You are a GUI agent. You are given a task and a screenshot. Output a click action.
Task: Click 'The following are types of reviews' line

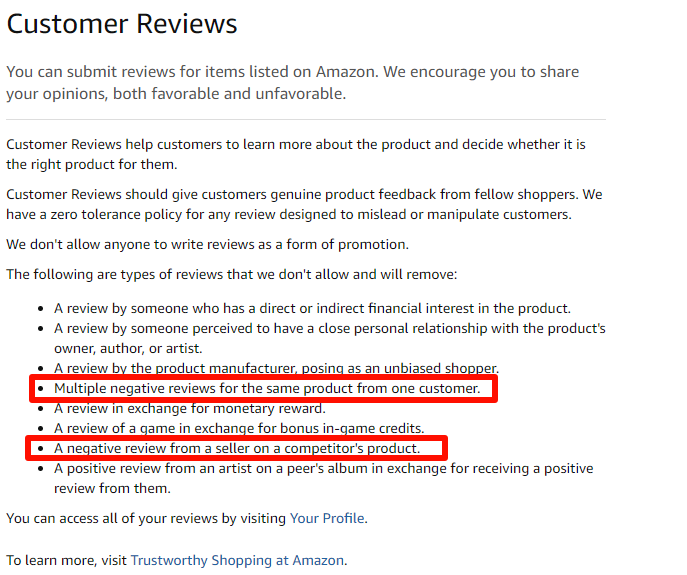[x=231, y=274]
